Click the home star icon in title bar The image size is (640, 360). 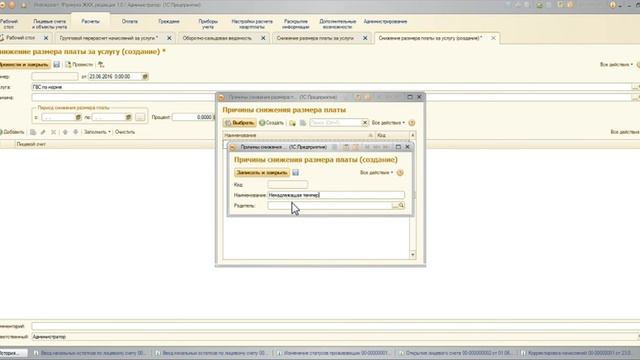(24, 5)
